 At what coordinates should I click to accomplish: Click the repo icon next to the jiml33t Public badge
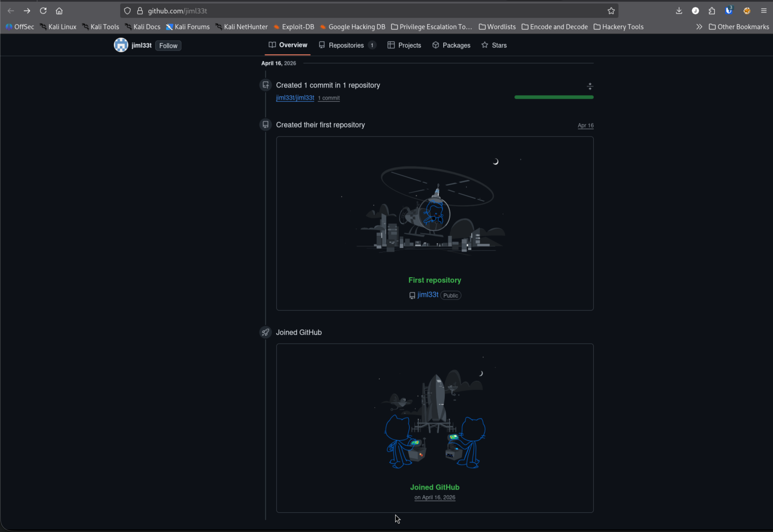point(412,295)
